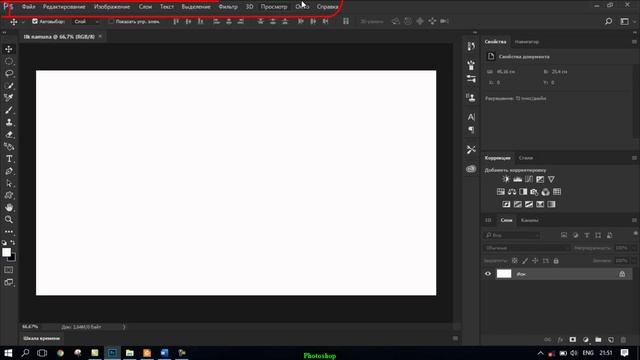The image size is (640, 360).
Task: Add Invert adjustment layer
Action: coord(507,204)
